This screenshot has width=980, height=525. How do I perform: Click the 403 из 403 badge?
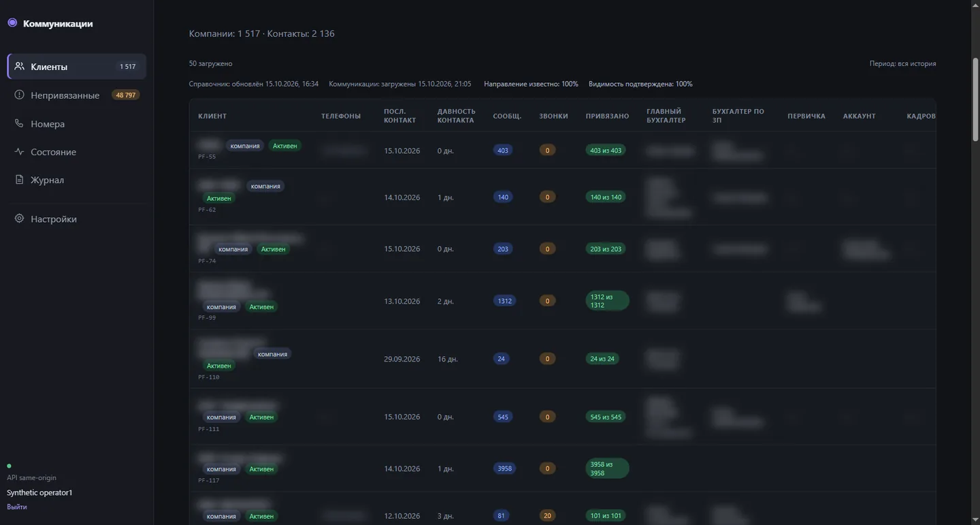point(606,150)
